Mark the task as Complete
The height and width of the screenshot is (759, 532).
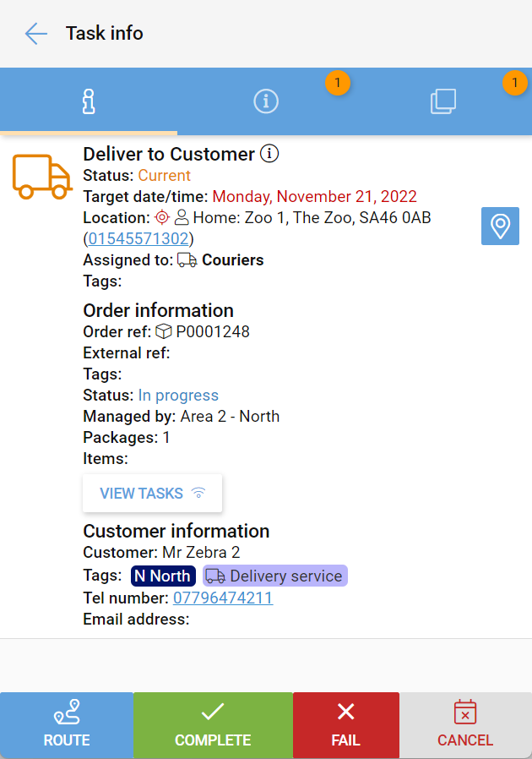coord(213,725)
